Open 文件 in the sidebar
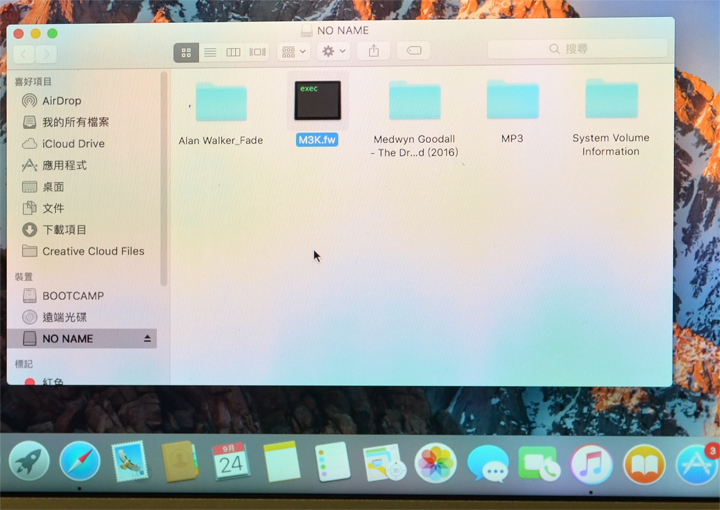 (43, 208)
